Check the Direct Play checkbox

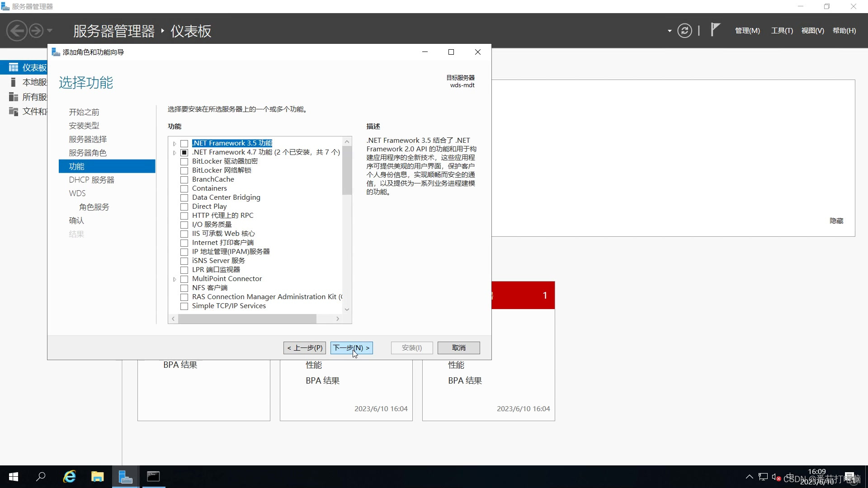184,207
